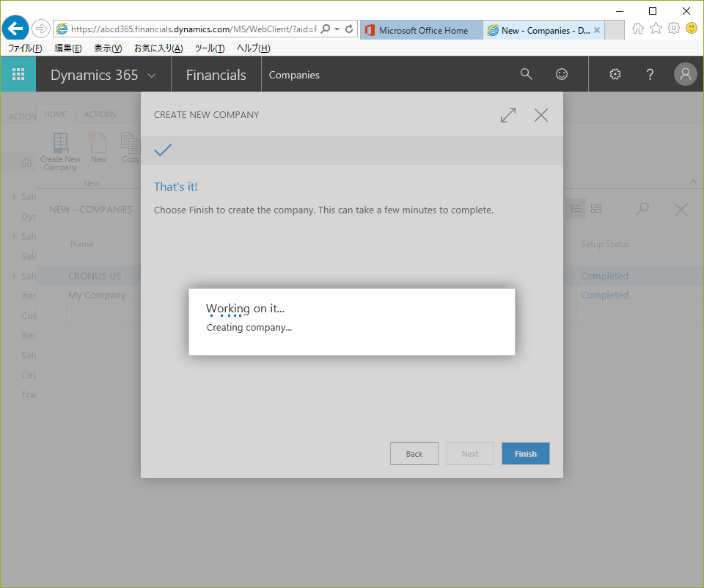Open the ツール(T) menu

210,48
